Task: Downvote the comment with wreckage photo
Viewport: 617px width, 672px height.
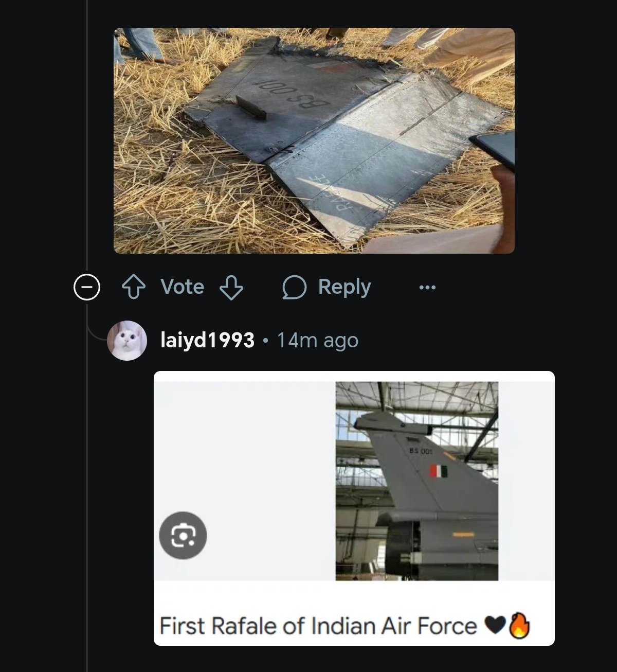Action: (x=231, y=287)
